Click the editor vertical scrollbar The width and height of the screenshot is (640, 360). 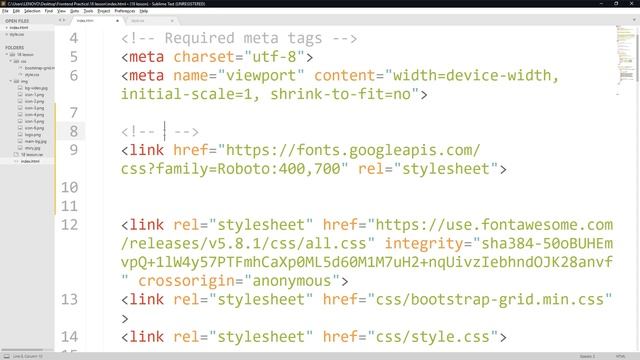638,57
